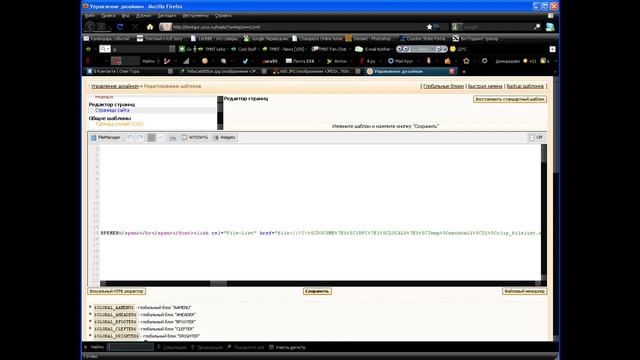
Task: Click the vertical scrollbar of code editor
Action: pyautogui.click(x=544, y=212)
